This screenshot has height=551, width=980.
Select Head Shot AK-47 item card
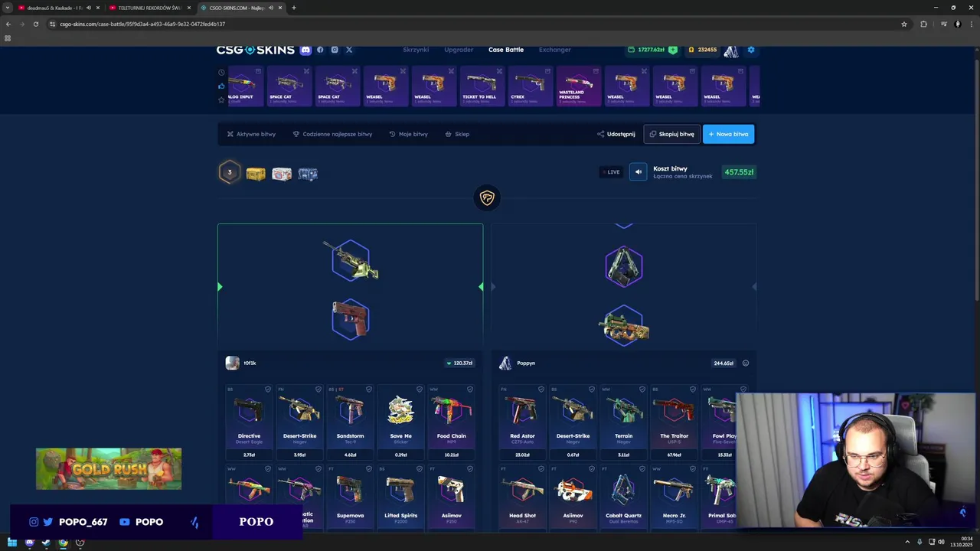click(x=522, y=498)
